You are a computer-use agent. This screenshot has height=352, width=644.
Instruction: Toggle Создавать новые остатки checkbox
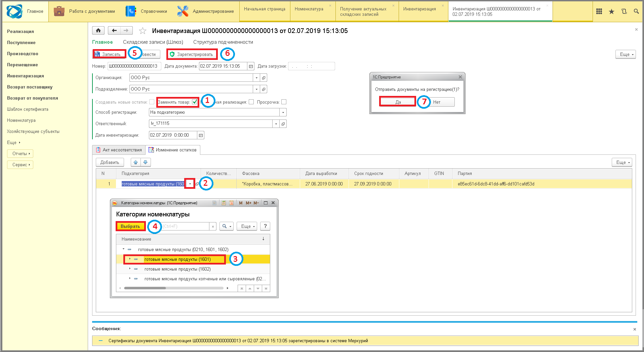tap(152, 102)
